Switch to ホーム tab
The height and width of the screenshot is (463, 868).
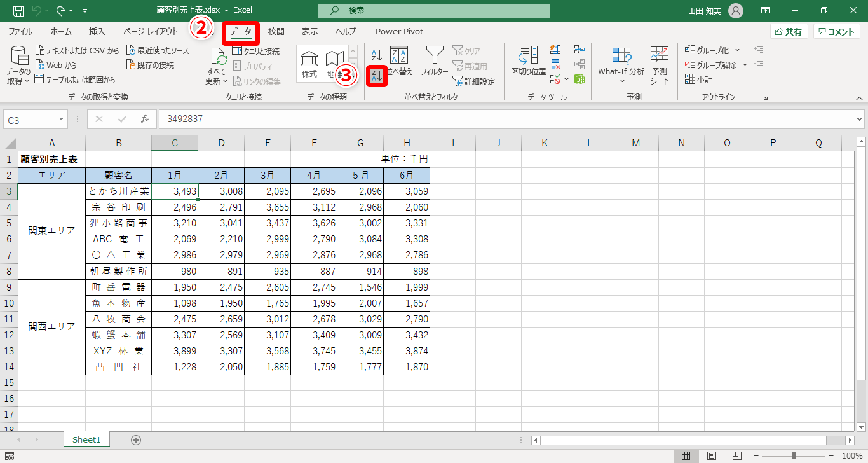pyautogui.click(x=61, y=31)
